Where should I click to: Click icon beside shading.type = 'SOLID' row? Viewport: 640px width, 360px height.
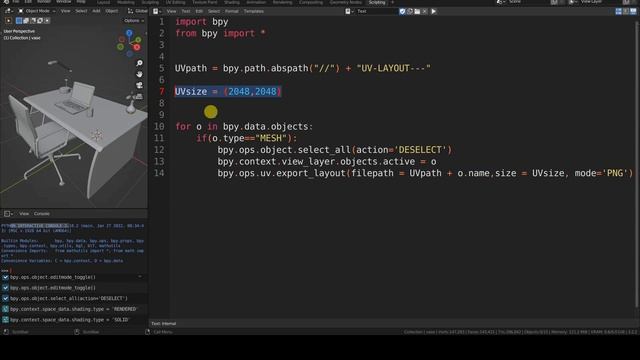tap(5, 320)
